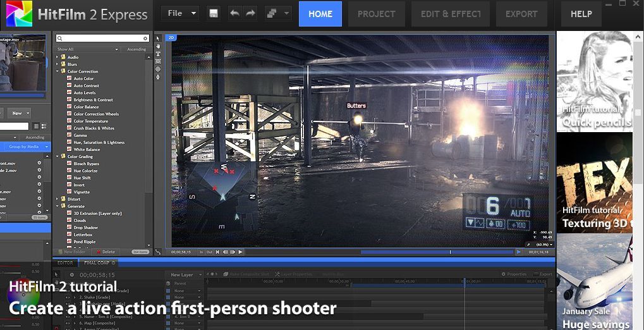Viewport: 644px width, 330px height.
Task: Open the New Layer dropdown in timeline
Action: click(x=185, y=274)
